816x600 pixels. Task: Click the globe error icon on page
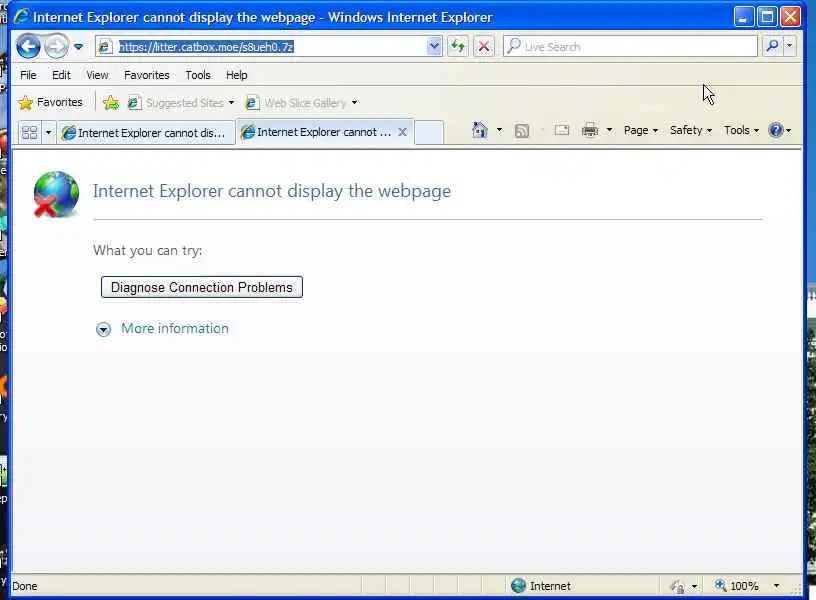click(56, 194)
